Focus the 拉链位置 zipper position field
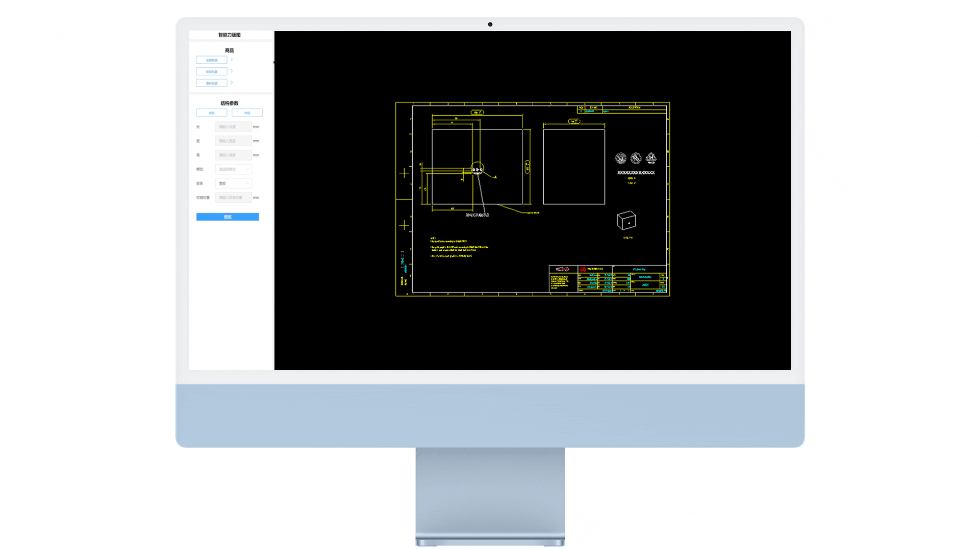This screenshot has height=550, width=980. coord(233,198)
